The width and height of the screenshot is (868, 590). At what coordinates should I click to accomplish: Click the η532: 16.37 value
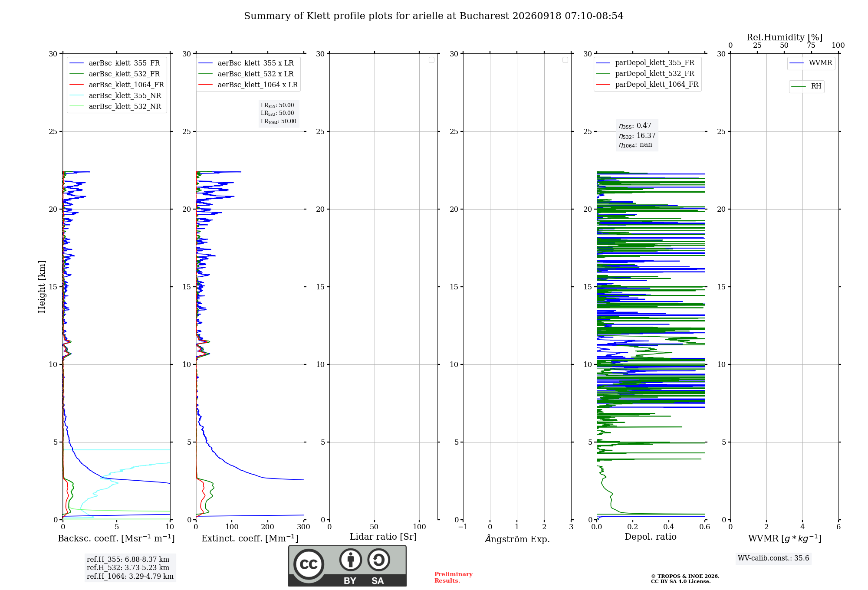(637, 136)
